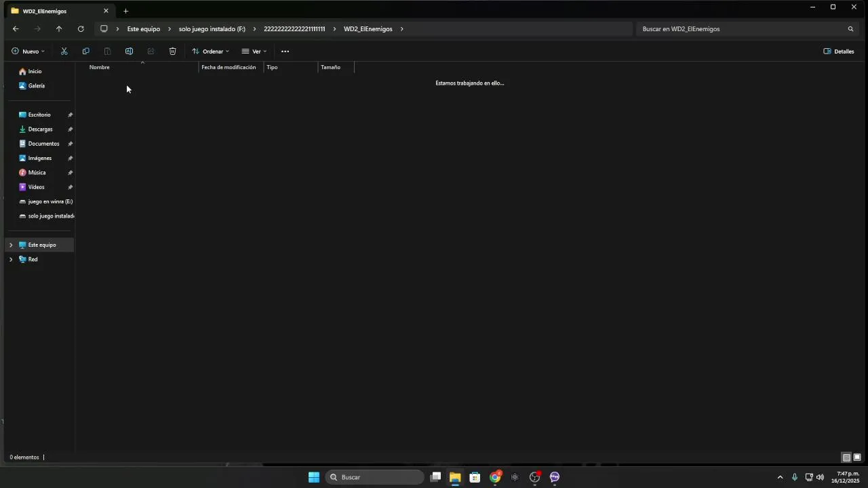Add a new tab with plus button

tap(125, 11)
